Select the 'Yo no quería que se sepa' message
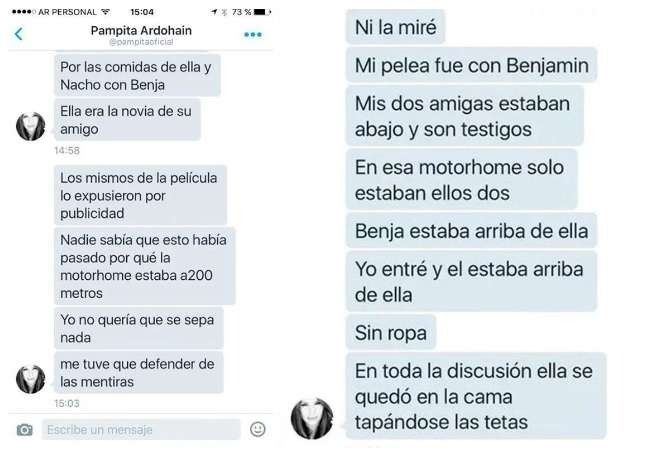Viewport: 647px width, 449px height. click(x=139, y=328)
